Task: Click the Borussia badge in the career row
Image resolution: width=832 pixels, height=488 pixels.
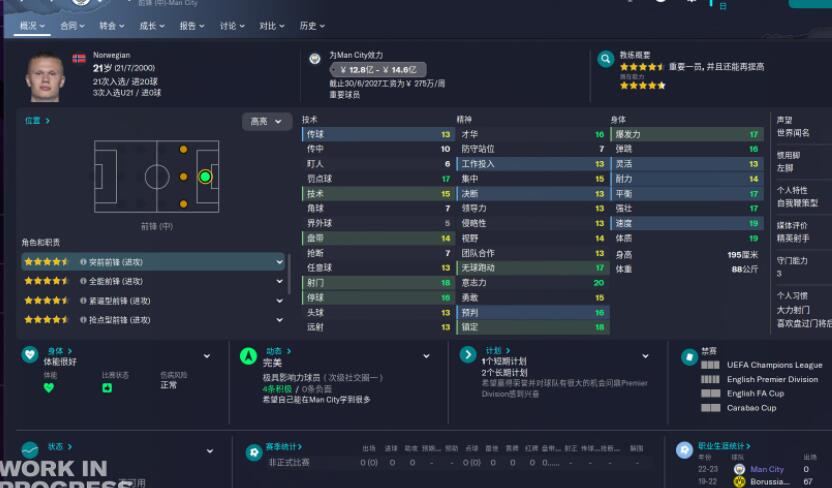Action: [739, 482]
